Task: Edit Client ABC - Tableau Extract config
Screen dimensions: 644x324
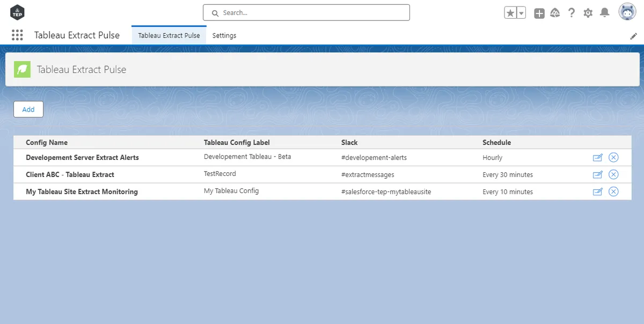Action: (x=597, y=175)
